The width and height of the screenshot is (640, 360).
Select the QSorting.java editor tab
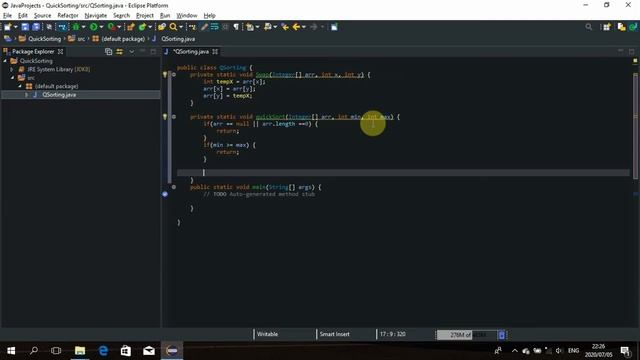(191, 52)
